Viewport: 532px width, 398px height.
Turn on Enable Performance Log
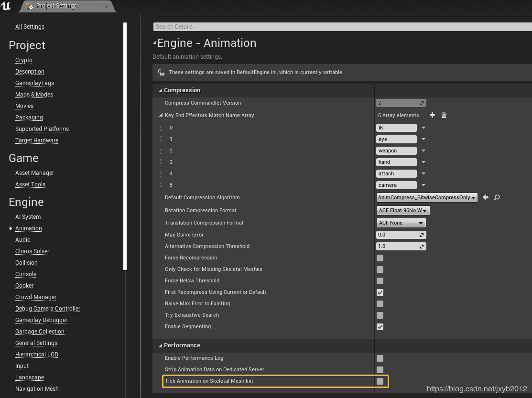[380, 358]
